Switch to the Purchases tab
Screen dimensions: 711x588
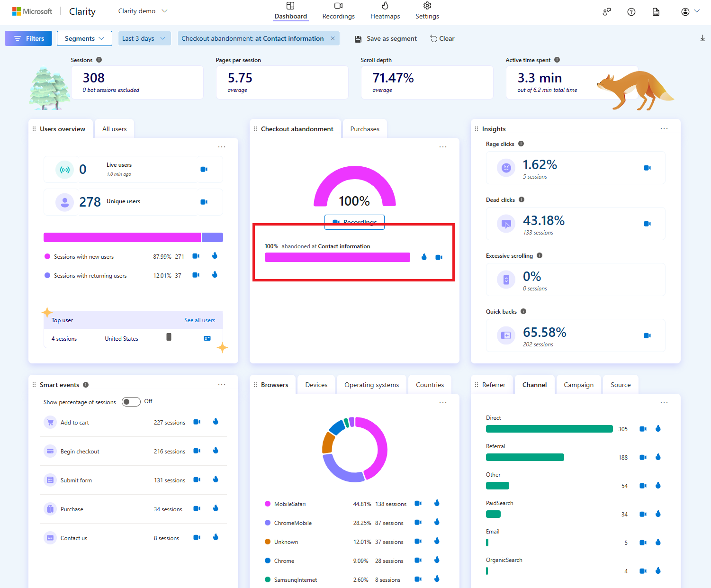[x=365, y=129]
